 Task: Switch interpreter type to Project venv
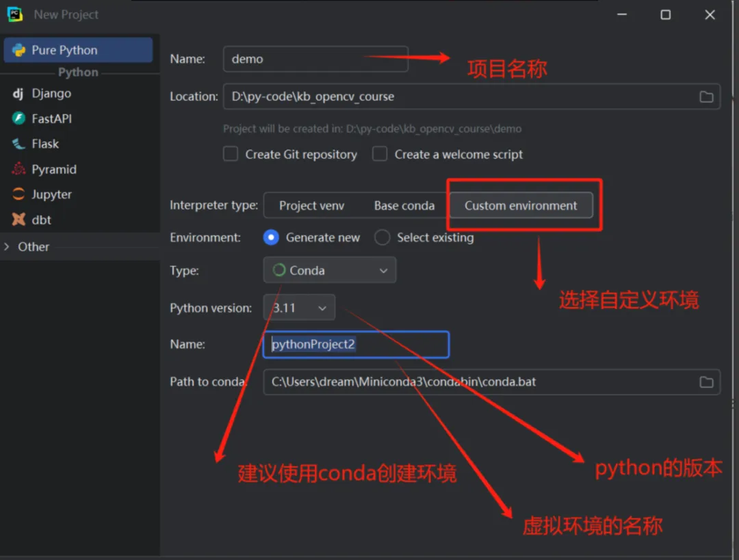(x=311, y=205)
